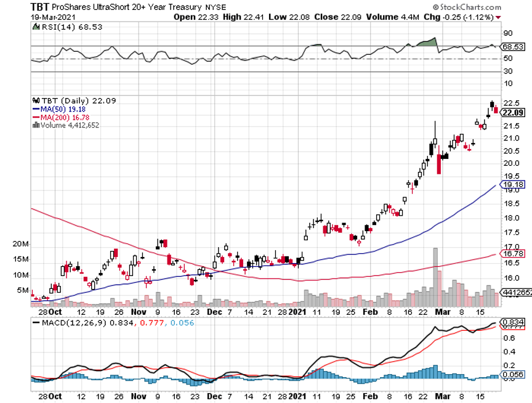Click the 20M volume scale label

click(21, 244)
